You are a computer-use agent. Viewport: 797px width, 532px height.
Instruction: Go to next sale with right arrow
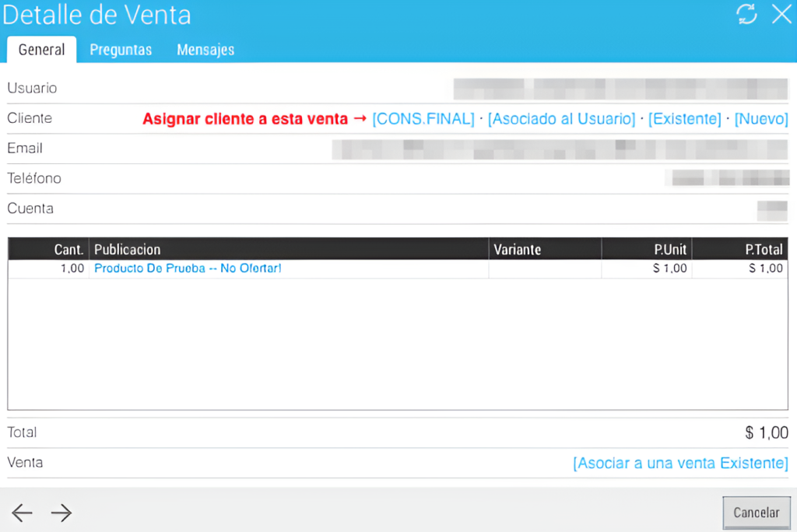coord(61,512)
